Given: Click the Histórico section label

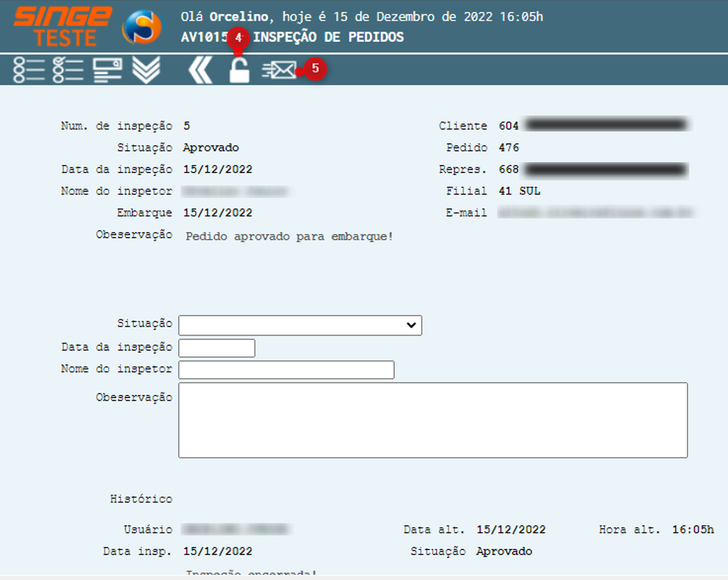Looking at the screenshot, I should (x=141, y=499).
